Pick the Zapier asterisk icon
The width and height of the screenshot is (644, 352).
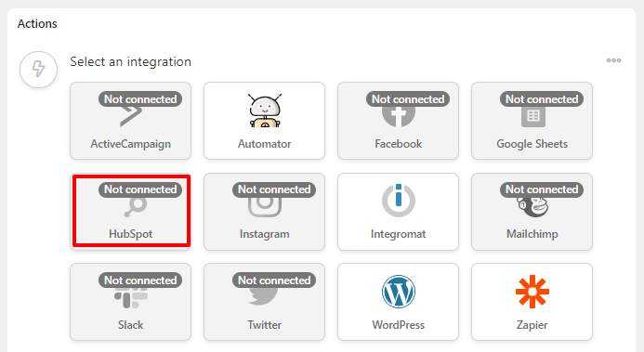[x=532, y=292]
